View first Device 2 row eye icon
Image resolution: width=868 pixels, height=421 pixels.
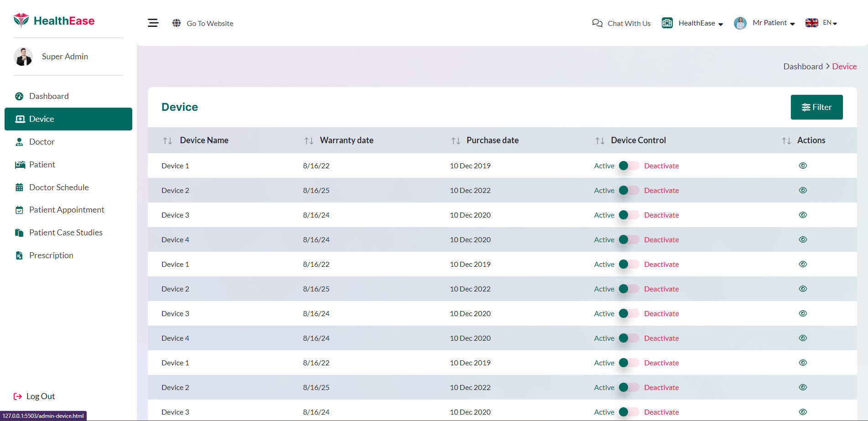(x=803, y=190)
